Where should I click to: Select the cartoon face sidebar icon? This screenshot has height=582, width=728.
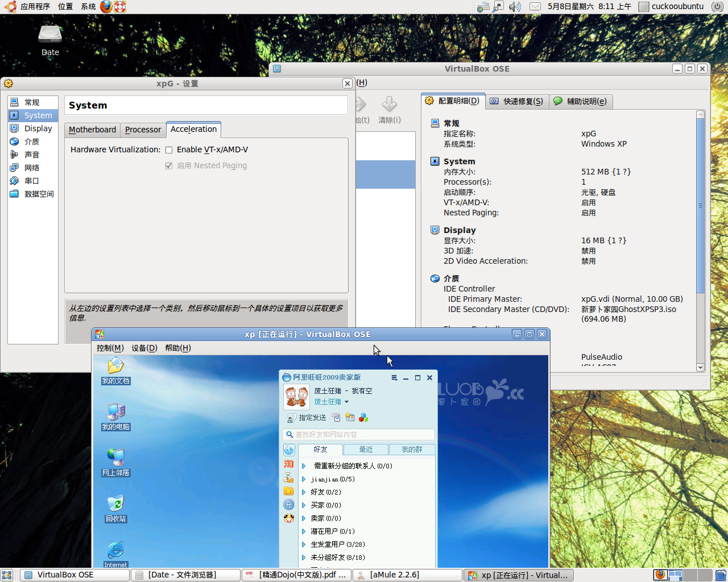289,518
